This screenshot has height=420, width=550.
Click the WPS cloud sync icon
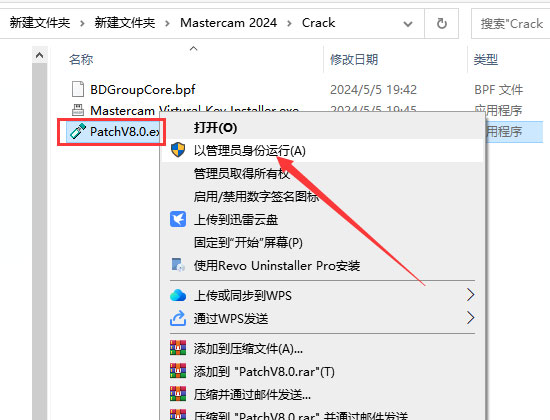click(x=178, y=295)
